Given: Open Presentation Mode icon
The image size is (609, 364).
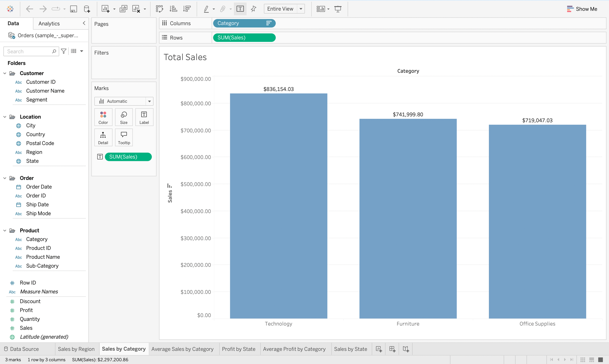Looking at the screenshot, I should point(338,9).
